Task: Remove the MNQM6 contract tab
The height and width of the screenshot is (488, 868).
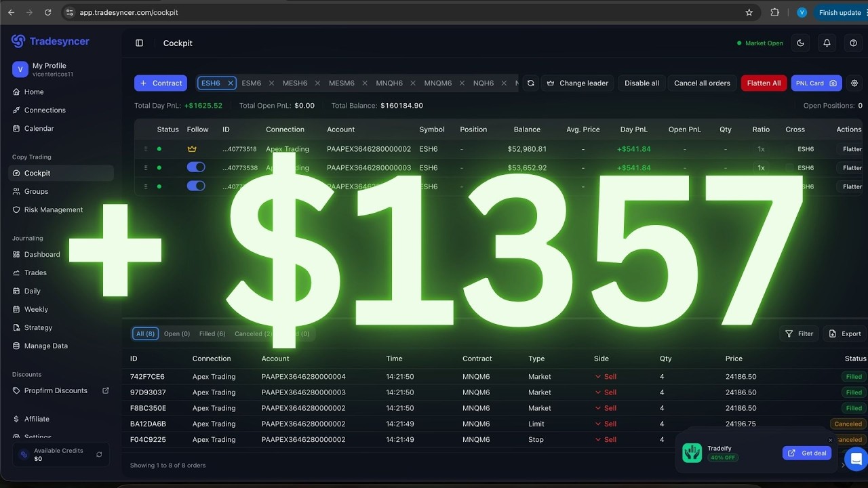Action: pyautogui.click(x=462, y=83)
